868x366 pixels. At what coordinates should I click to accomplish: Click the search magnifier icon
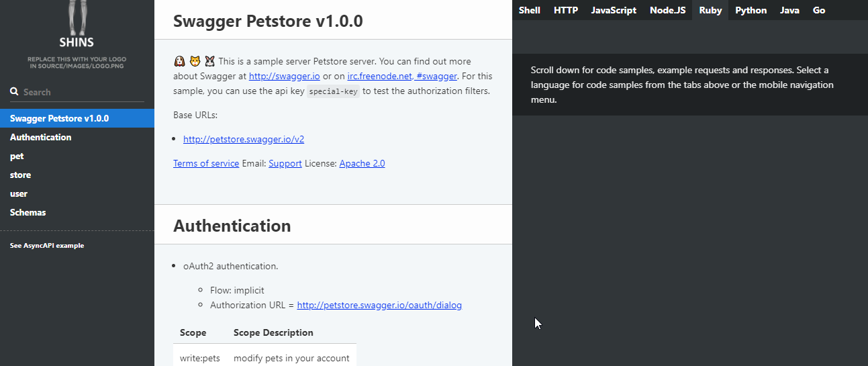tap(14, 92)
